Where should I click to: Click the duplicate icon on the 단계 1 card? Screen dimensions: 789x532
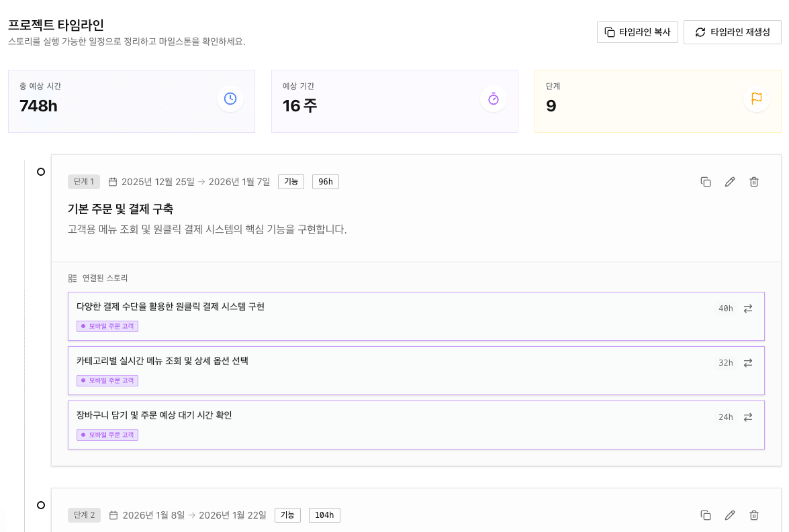tap(706, 181)
